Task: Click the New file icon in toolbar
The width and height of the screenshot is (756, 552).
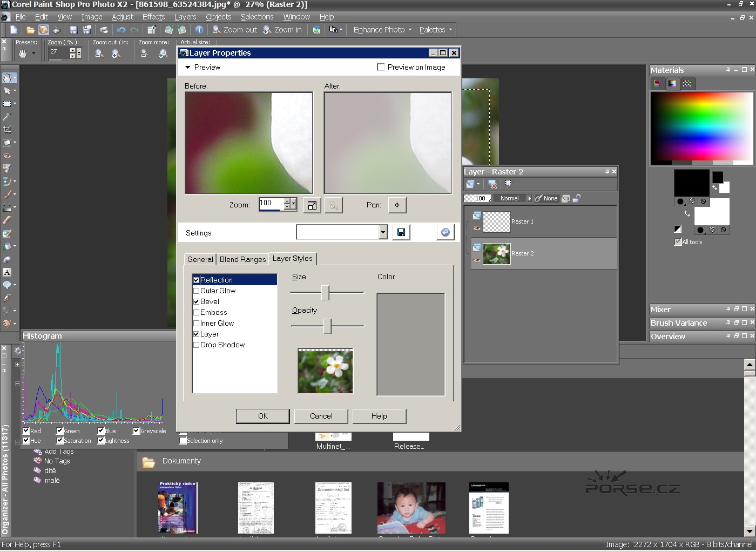Action: [14, 30]
